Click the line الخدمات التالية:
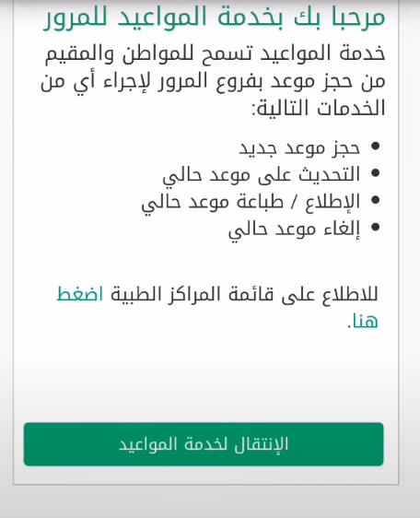Image resolution: width=420 pixels, height=518 pixels. coord(319,108)
